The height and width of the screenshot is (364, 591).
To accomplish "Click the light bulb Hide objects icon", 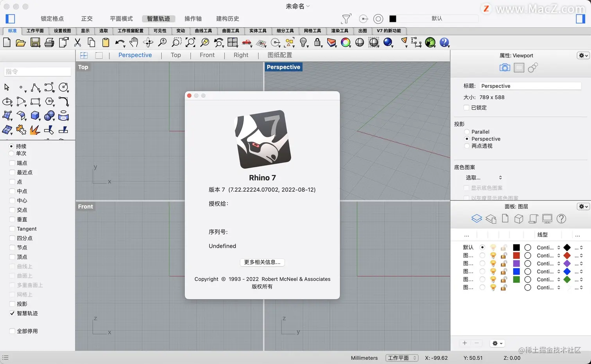I will click(303, 43).
